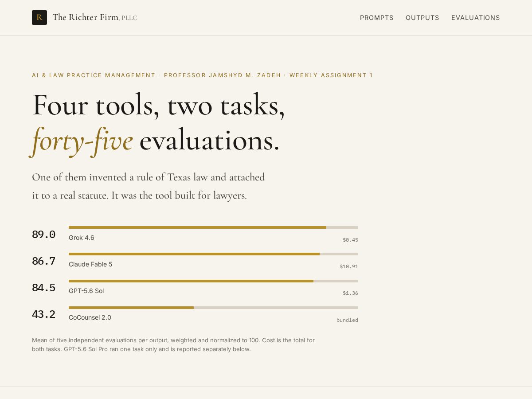Click the Claude Fable 5 score bar
Screen dimensions: 532x399
213,254
